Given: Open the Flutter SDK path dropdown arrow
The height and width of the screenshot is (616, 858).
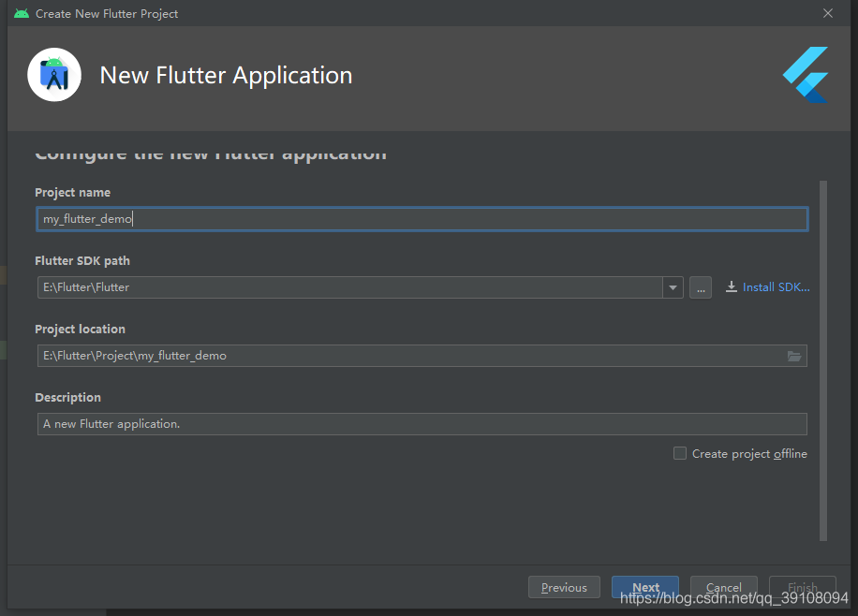Looking at the screenshot, I should click(673, 287).
